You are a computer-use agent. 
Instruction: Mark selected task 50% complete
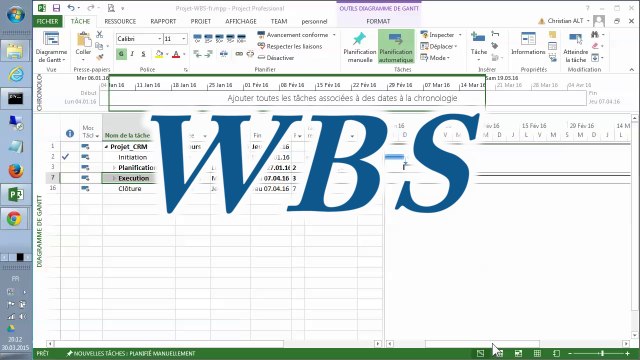(x=220, y=39)
